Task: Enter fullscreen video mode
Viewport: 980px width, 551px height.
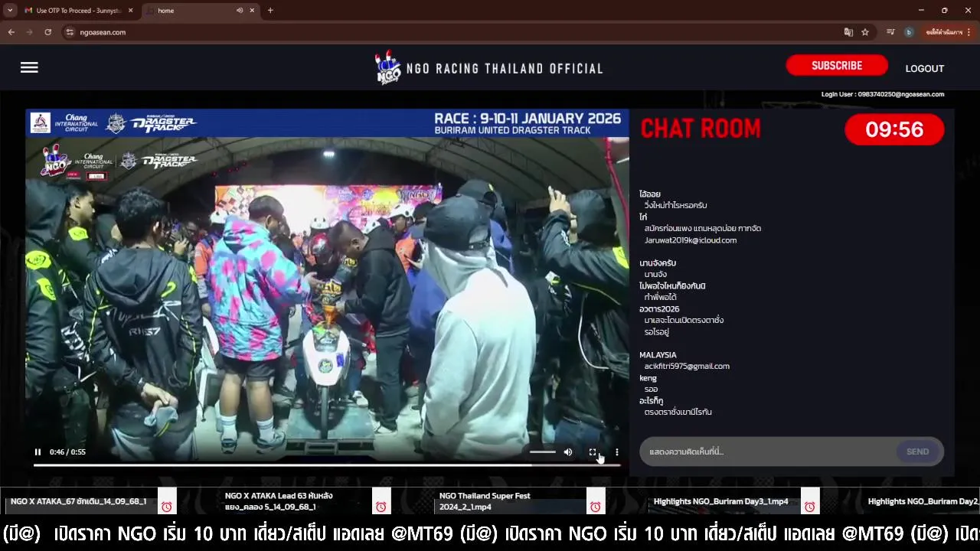Action: coord(593,452)
